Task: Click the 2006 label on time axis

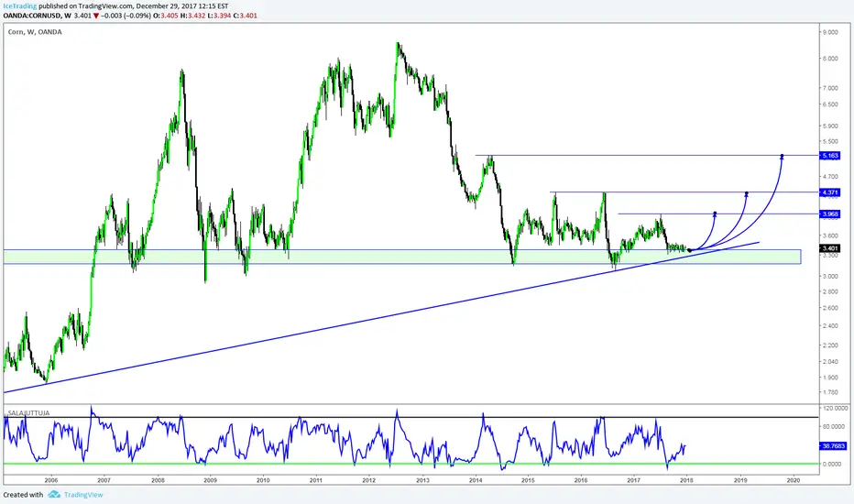Action: [50, 480]
